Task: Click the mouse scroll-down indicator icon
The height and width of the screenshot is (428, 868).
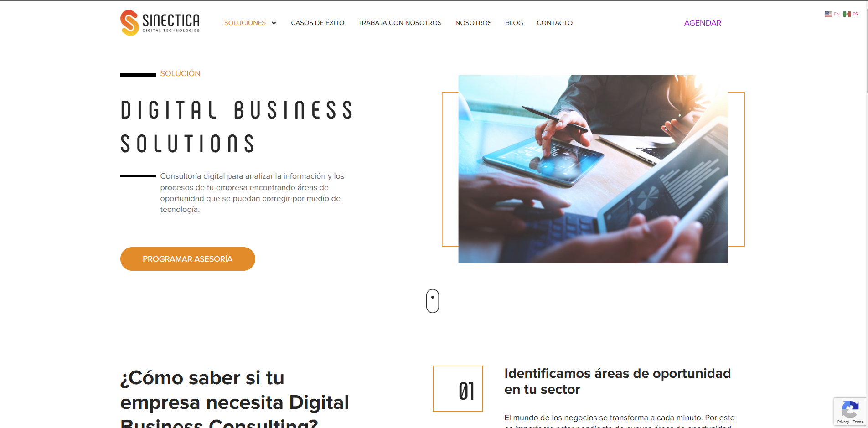Action: click(433, 301)
